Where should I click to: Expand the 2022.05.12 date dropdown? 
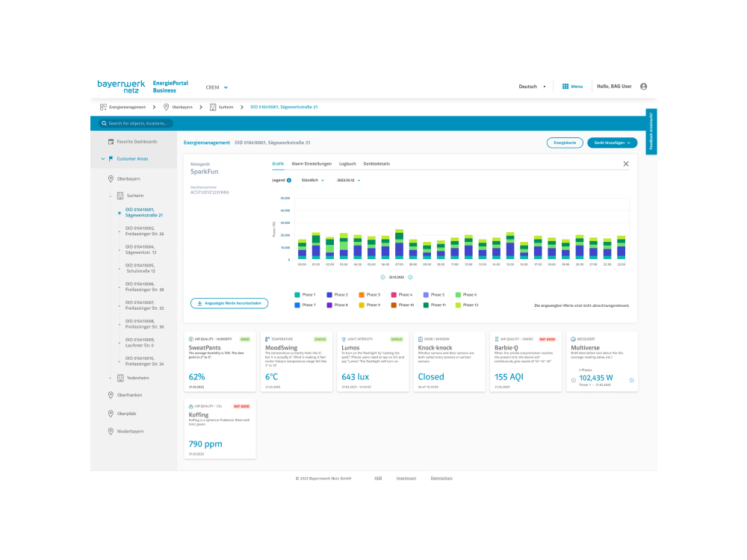tap(349, 180)
